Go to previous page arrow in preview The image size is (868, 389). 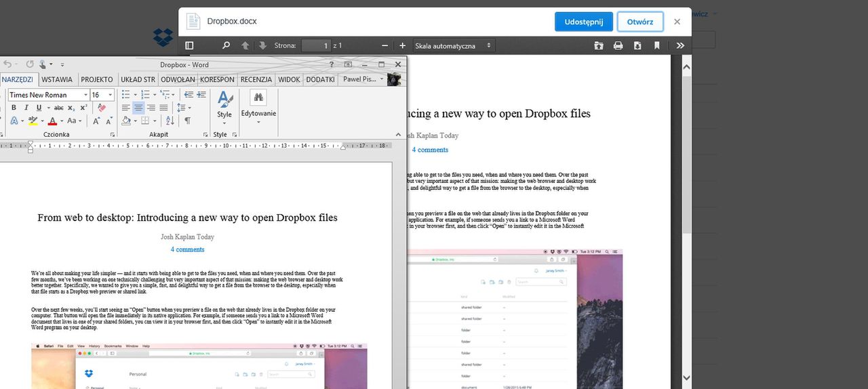(x=245, y=45)
